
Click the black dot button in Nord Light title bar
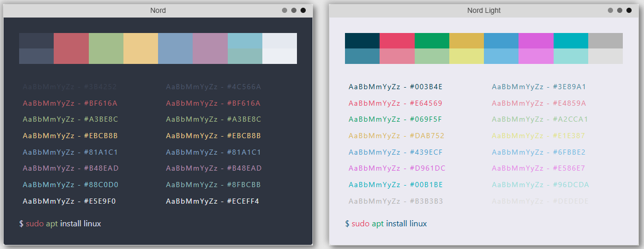[629, 10]
